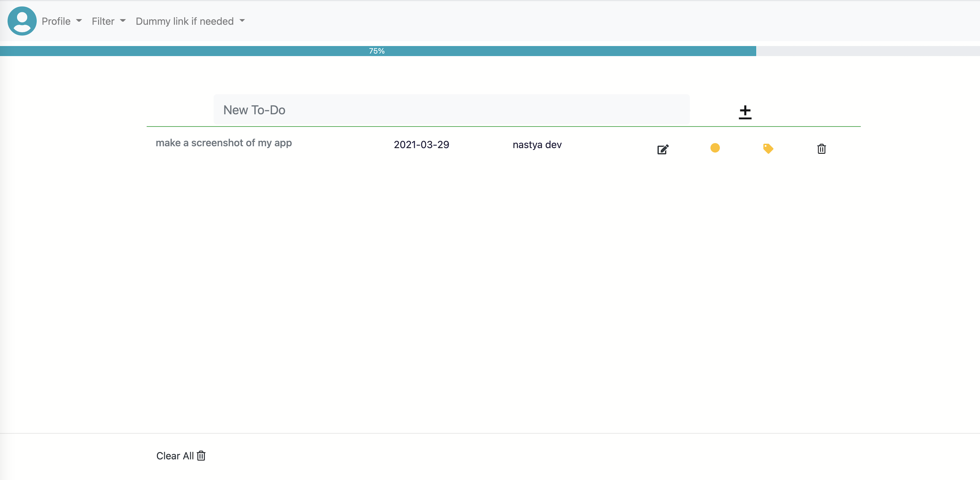Image resolution: width=980 pixels, height=480 pixels.
Task: Toggle the to-do's priority indicator dot
Action: [x=715, y=148]
